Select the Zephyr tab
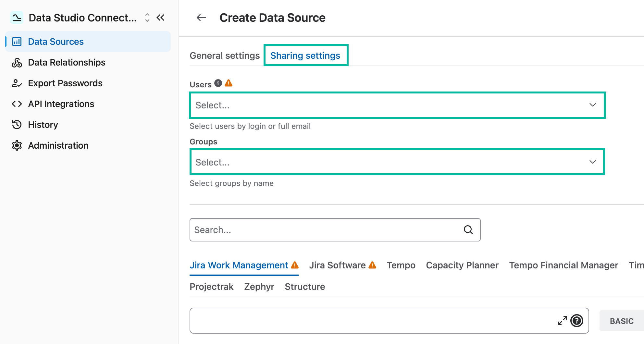Viewport: 644px width, 344px height. click(x=259, y=287)
